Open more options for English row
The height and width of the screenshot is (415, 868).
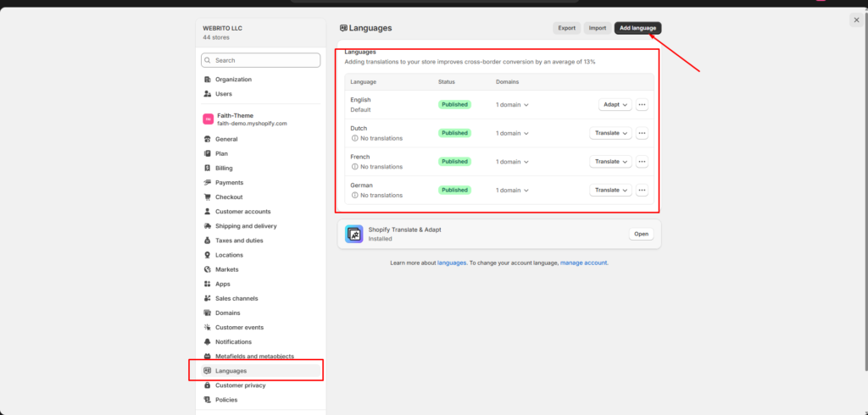642,104
